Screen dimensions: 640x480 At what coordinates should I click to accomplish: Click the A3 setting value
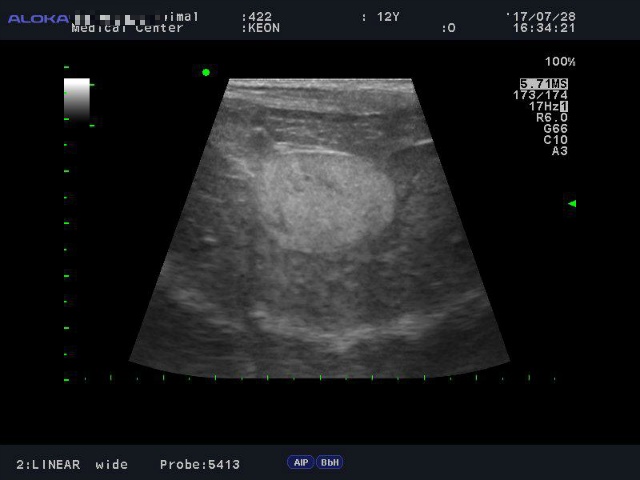click(560, 151)
